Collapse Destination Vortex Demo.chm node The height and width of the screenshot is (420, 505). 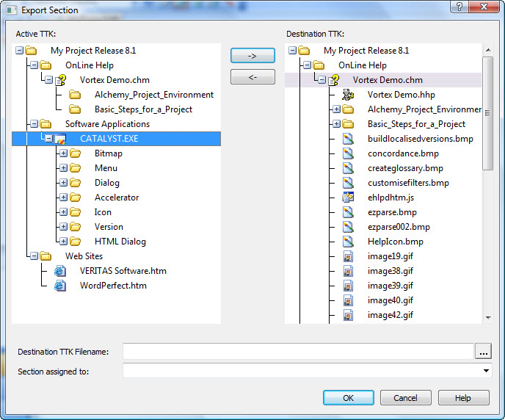click(321, 80)
